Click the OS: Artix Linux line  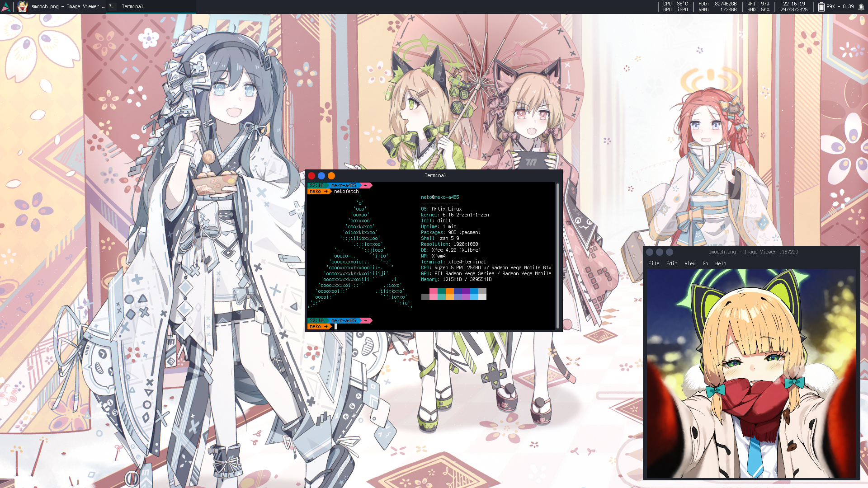(x=441, y=209)
